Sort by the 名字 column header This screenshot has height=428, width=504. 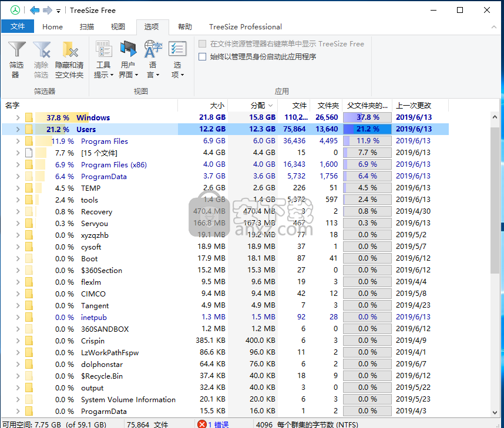point(89,106)
